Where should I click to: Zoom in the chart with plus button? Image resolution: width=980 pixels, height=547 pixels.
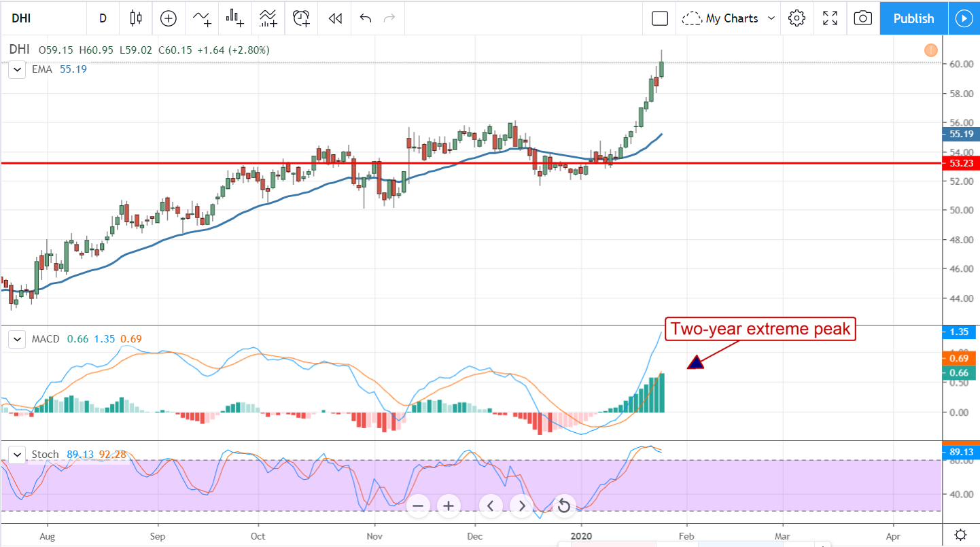point(449,506)
